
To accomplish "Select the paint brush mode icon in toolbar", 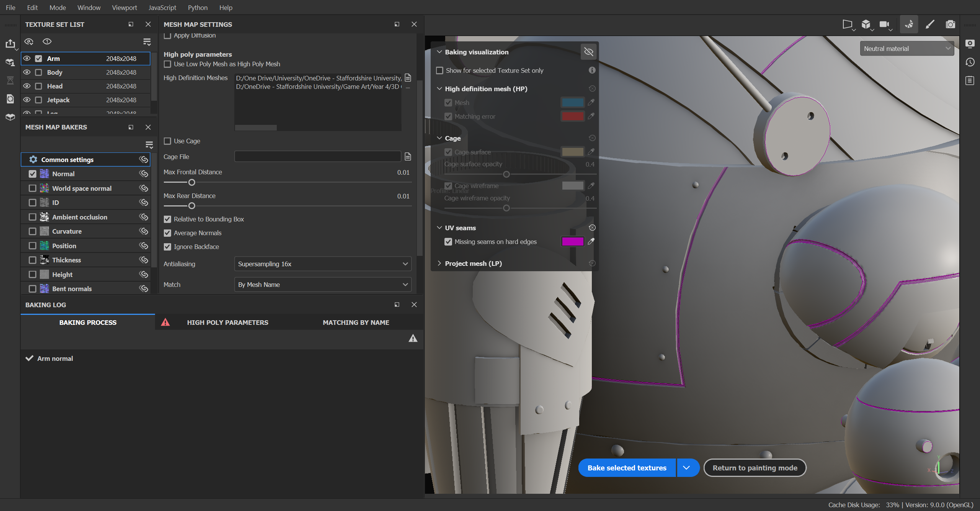I will (930, 24).
